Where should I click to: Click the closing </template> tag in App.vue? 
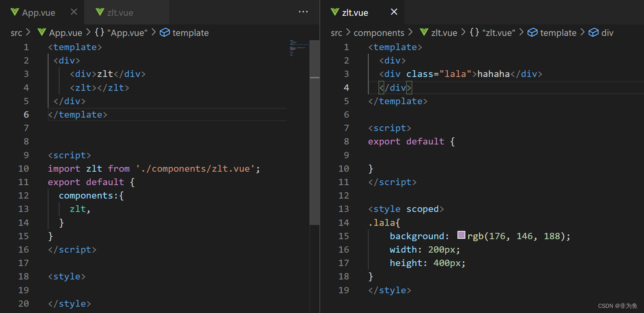(77, 114)
